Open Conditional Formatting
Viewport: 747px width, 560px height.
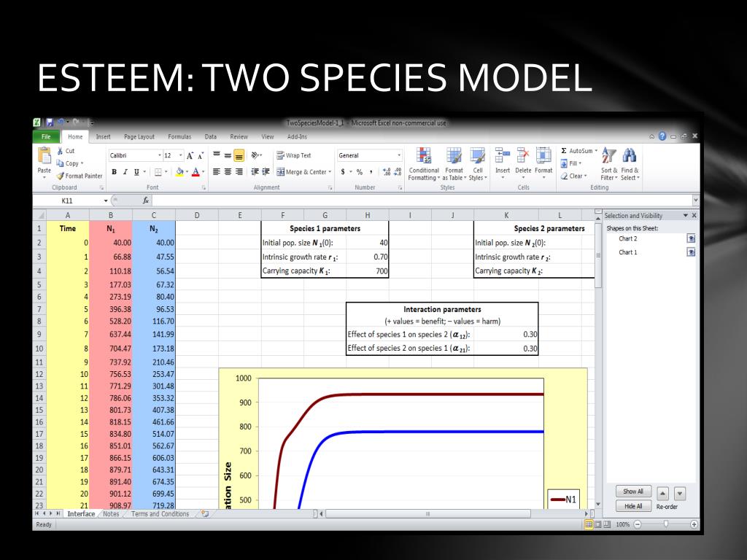(424, 164)
